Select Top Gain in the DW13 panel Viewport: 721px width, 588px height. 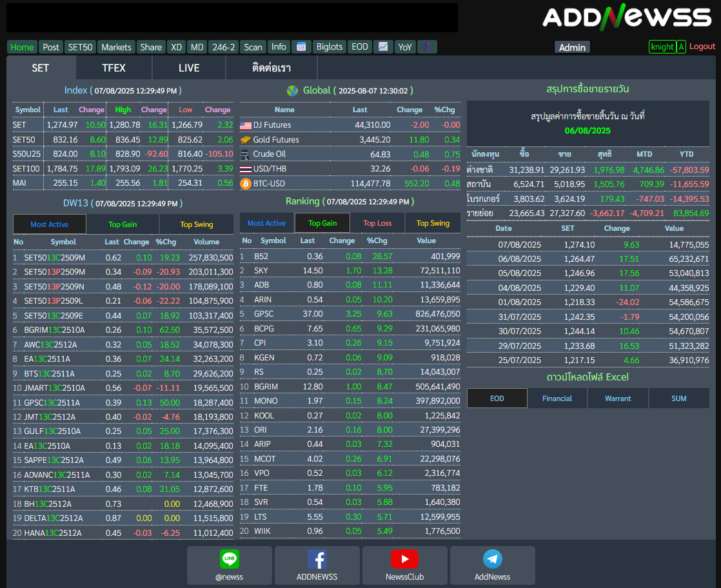123,224
